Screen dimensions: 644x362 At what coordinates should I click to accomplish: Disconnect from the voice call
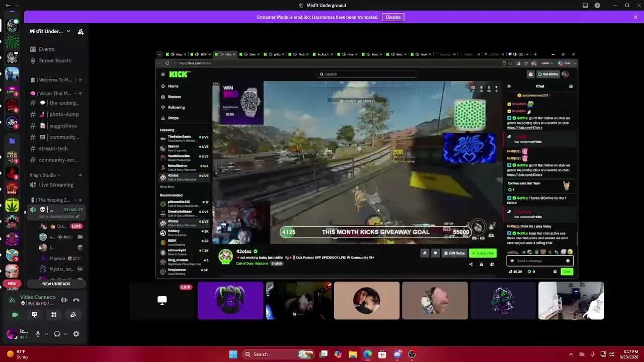tap(76, 300)
